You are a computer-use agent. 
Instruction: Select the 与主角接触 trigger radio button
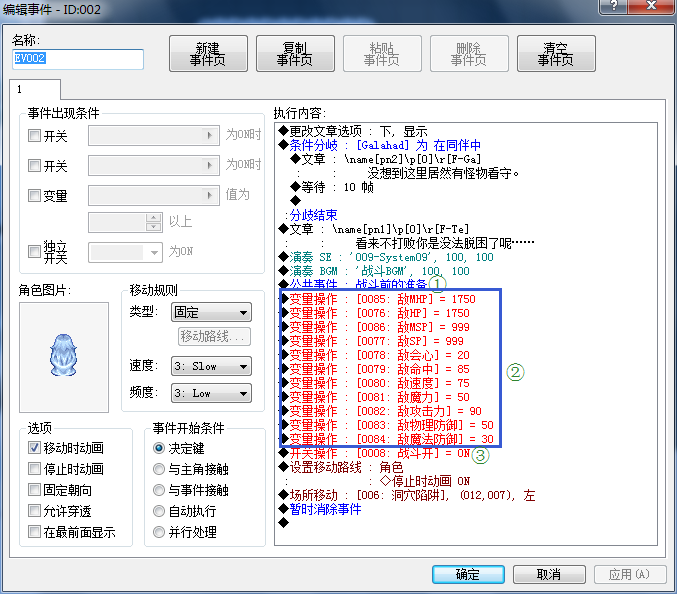coord(160,469)
